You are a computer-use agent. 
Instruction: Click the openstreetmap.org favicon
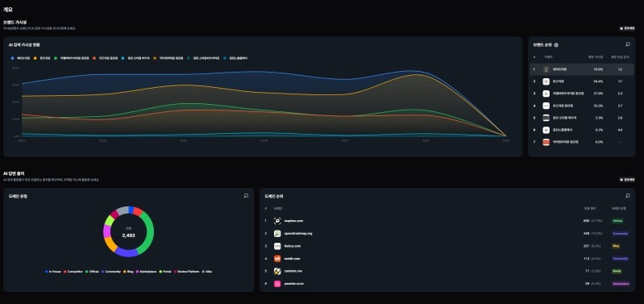click(x=277, y=233)
